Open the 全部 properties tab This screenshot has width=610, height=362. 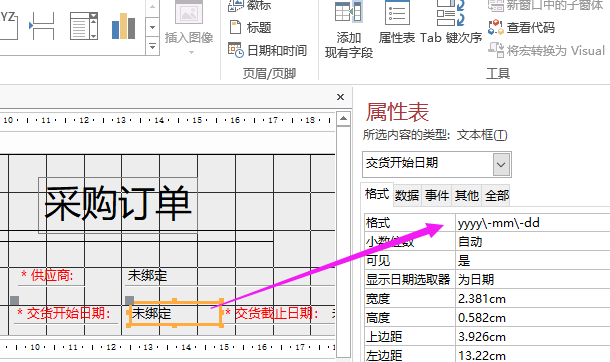click(496, 195)
